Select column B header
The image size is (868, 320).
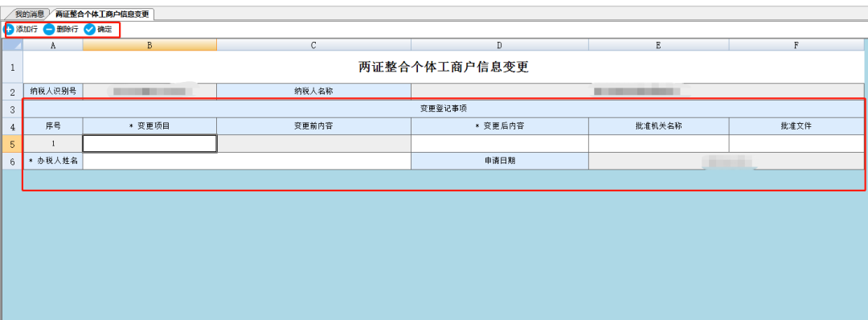(149, 45)
